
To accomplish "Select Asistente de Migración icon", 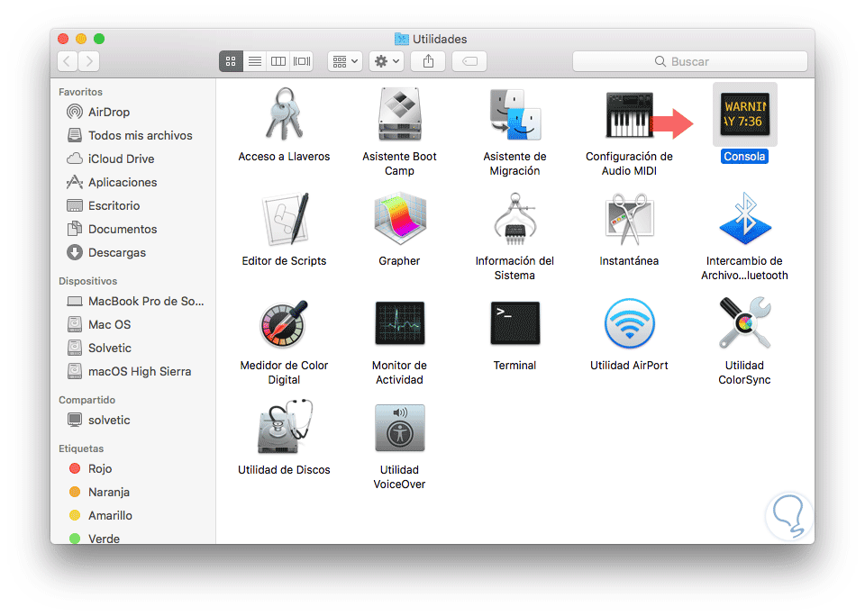I will point(514,114).
